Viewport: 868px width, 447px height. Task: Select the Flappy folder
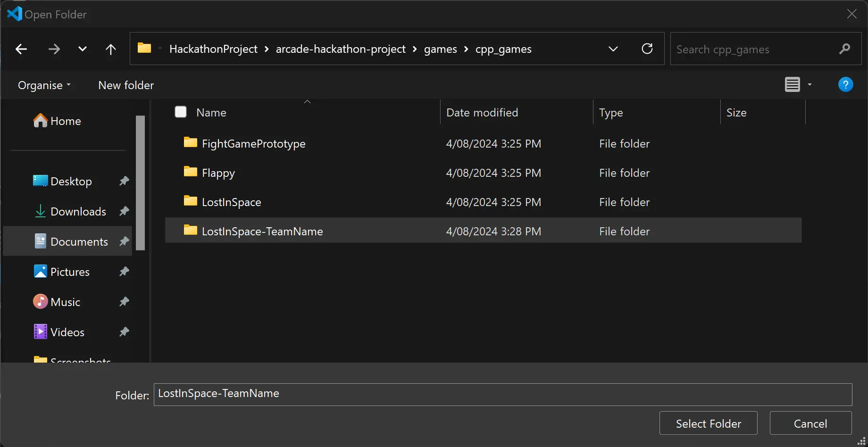pos(218,173)
